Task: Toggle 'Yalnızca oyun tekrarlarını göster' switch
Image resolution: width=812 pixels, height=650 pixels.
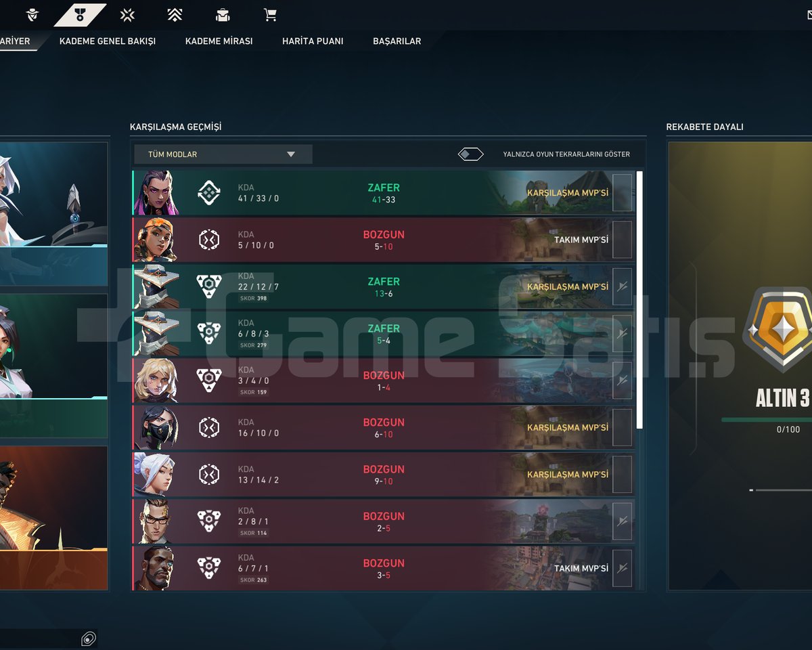Action: point(470,154)
